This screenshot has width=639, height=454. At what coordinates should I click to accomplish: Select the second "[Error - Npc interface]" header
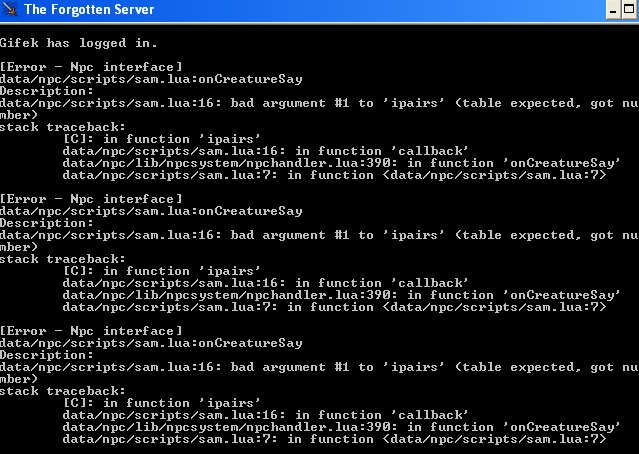coord(91,199)
